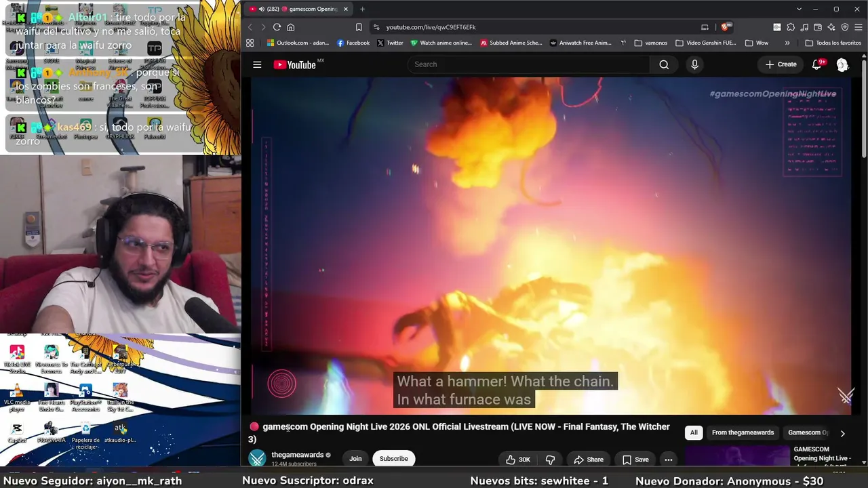868x488 pixels.
Task: Reload the page in the browser
Action: point(277,27)
